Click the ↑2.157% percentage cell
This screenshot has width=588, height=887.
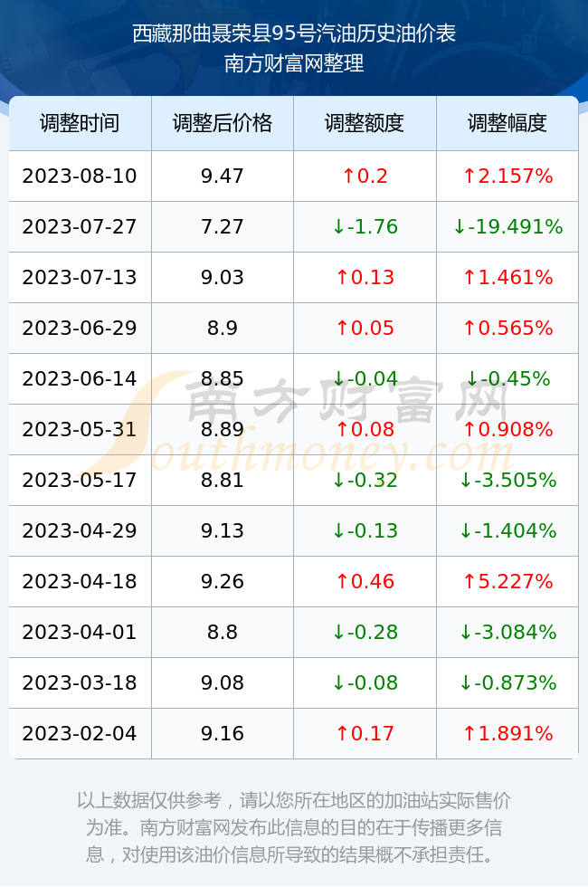tap(507, 176)
